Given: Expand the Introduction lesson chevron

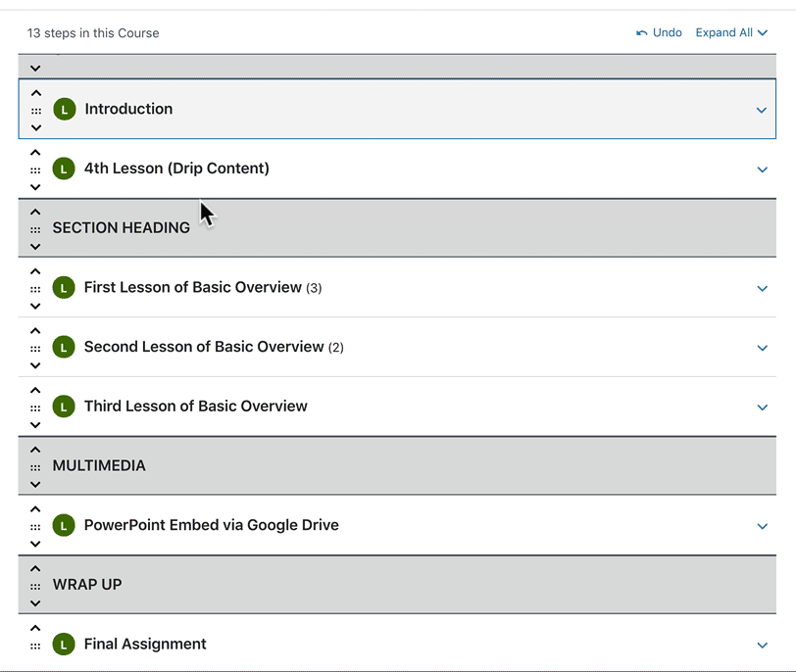Looking at the screenshot, I should pyautogui.click(x=762, y=110).
